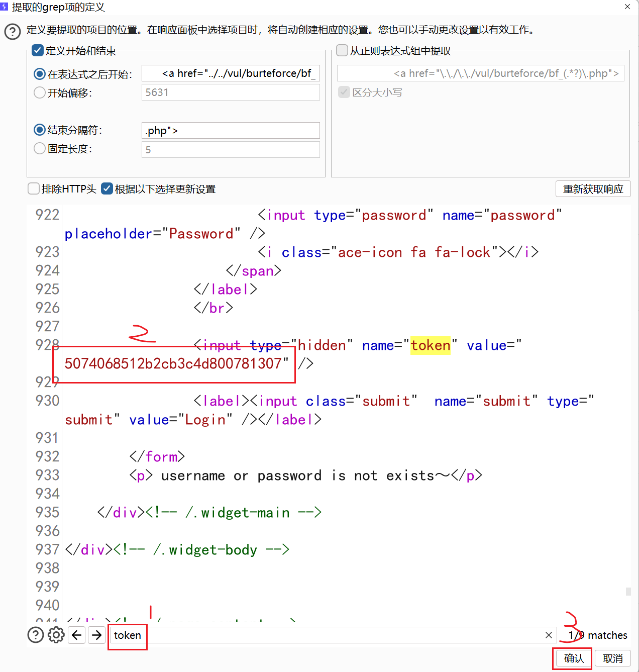Screen dimensions: 639x672
Task: Click the 结束分隔符 text field containing .php">
Action: (231, 131)
